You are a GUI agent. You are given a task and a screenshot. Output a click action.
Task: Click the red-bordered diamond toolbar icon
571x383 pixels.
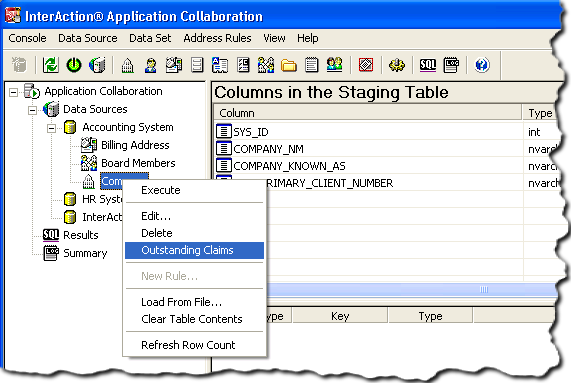(x=366, y=65)
